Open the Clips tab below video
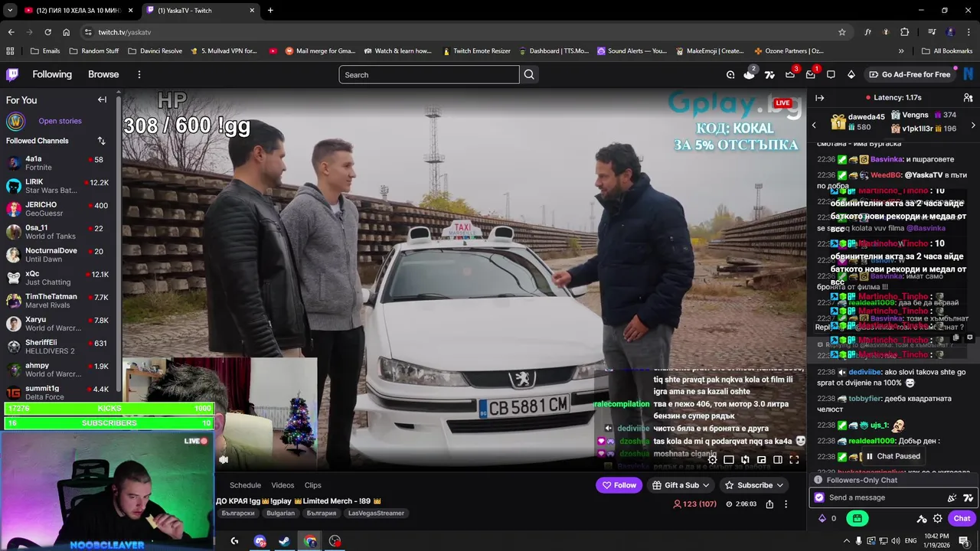The image size is (980, 551). point(312,485)
